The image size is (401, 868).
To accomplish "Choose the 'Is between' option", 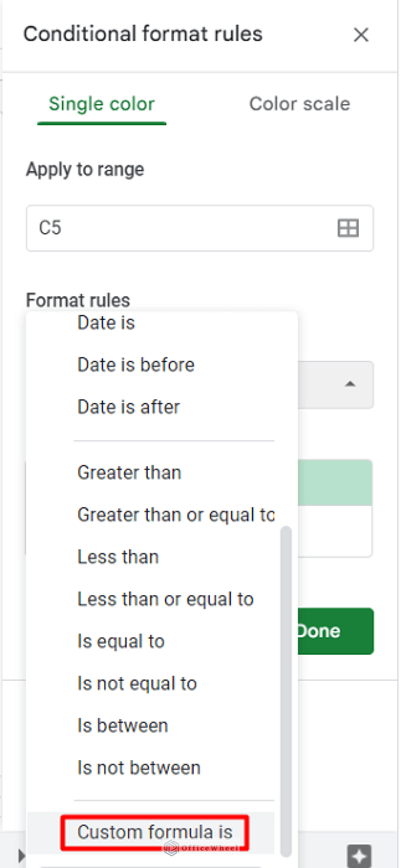I will coord(122,725).
